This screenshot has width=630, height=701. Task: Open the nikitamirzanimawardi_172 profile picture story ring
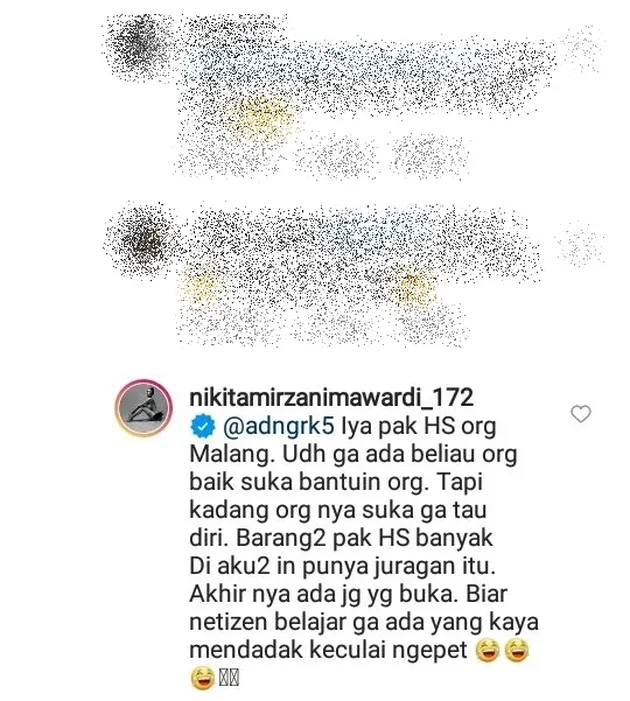click(x=144, y=408)
